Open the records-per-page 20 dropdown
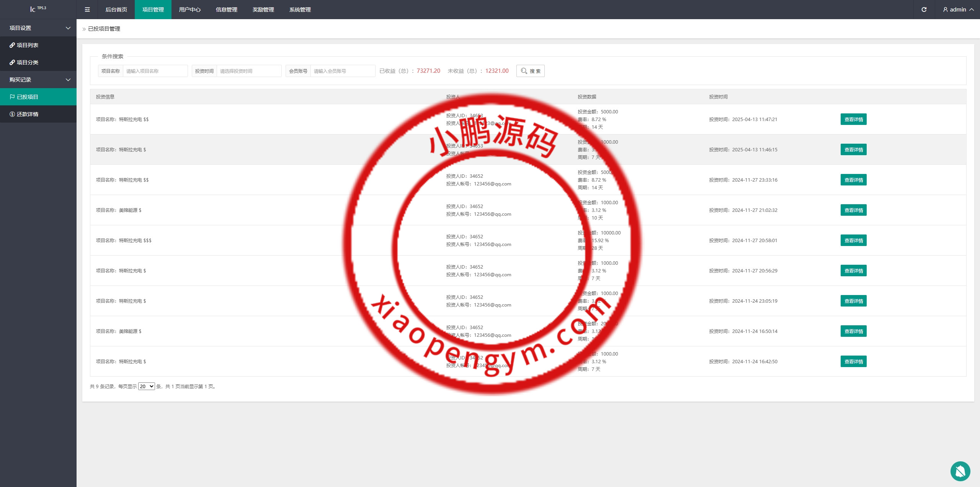The width and height of the screenshot is (980, 487). pos(146,386)
